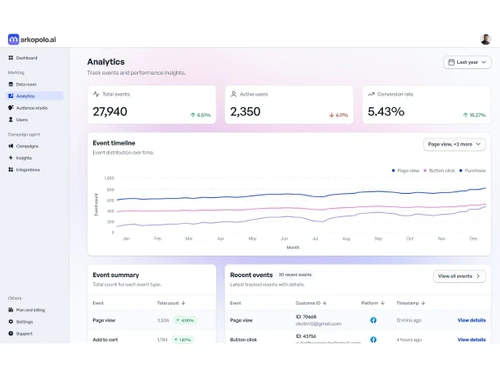Sort Recent events by Timestamp

click(x=411, y=303)
